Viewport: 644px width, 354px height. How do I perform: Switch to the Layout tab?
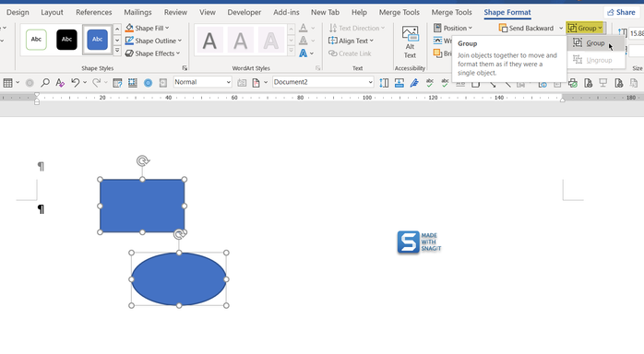pos(52,12)
